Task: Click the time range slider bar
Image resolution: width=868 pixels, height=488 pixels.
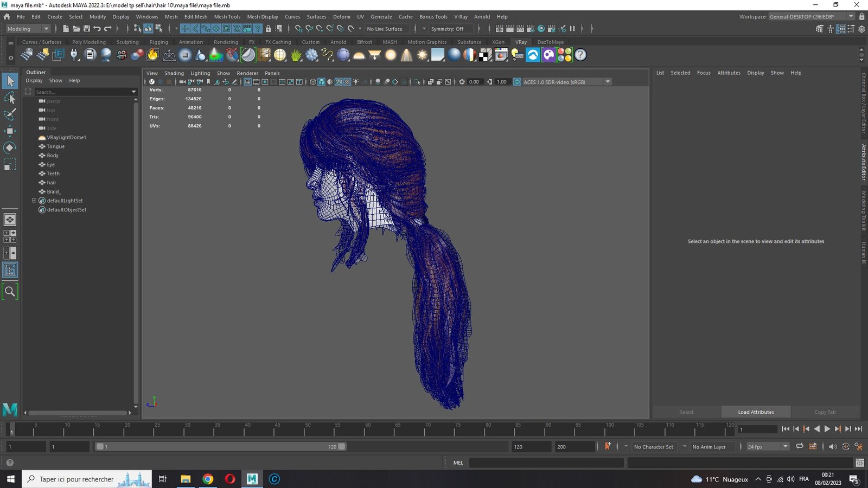Action: pyautogui.click(x=220, y=447)
